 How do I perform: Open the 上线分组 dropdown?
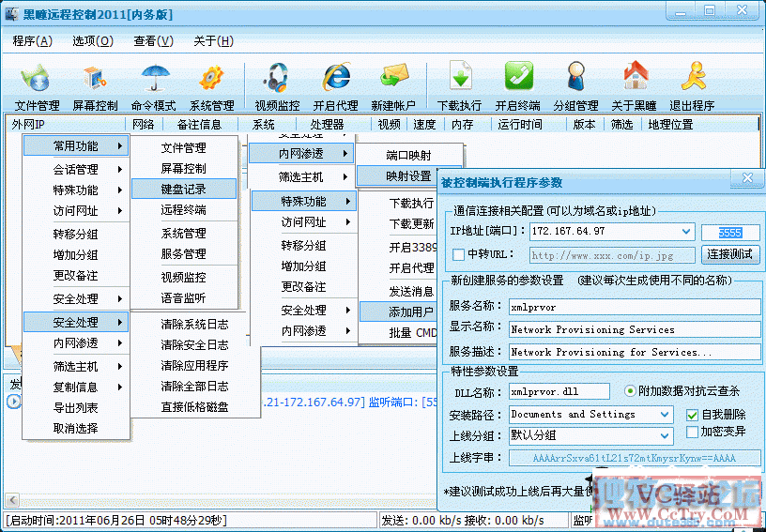(665, 435)
